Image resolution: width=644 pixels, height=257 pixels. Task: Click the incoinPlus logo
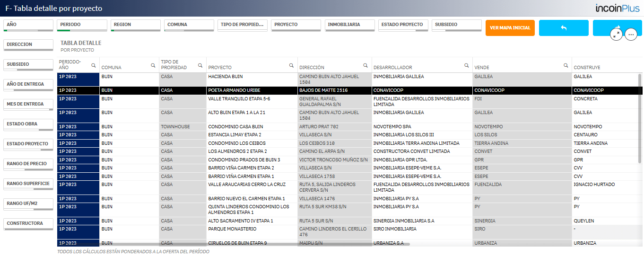[x=618, y=8]
